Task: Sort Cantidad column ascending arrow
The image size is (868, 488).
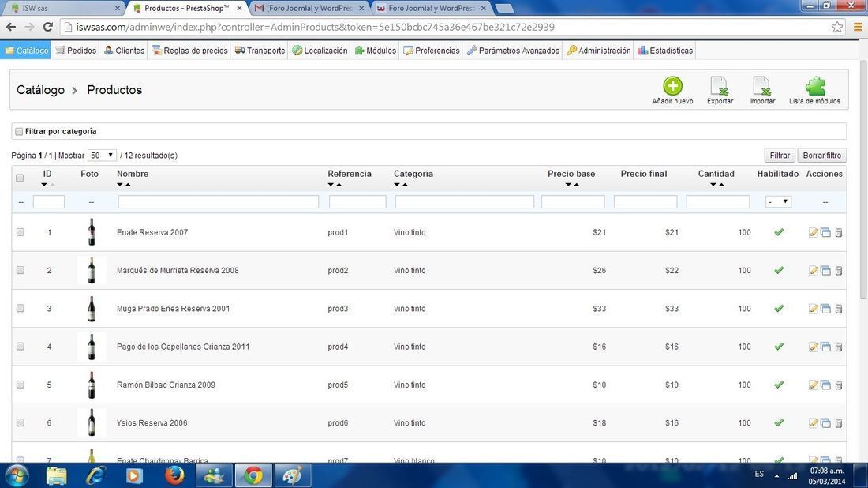Action: 721,185
